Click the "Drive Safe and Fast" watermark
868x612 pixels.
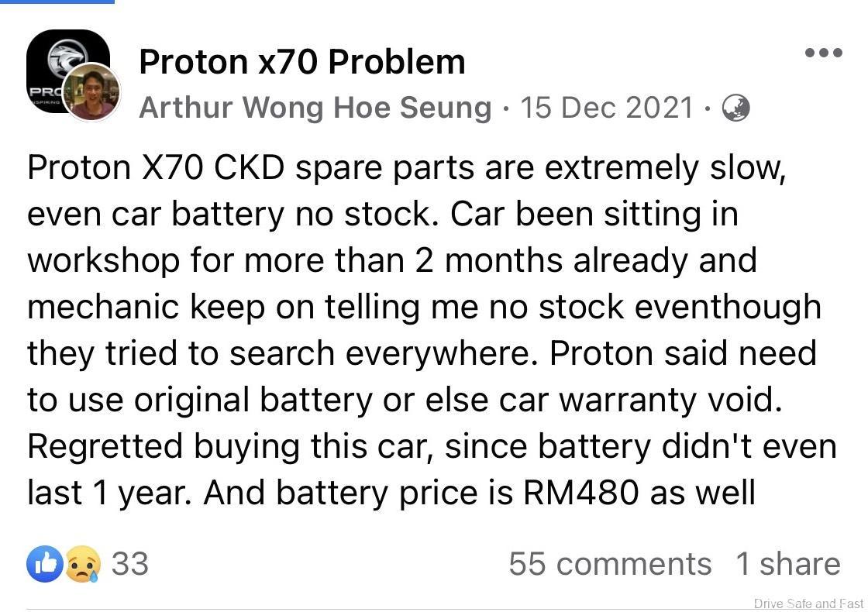808,603
